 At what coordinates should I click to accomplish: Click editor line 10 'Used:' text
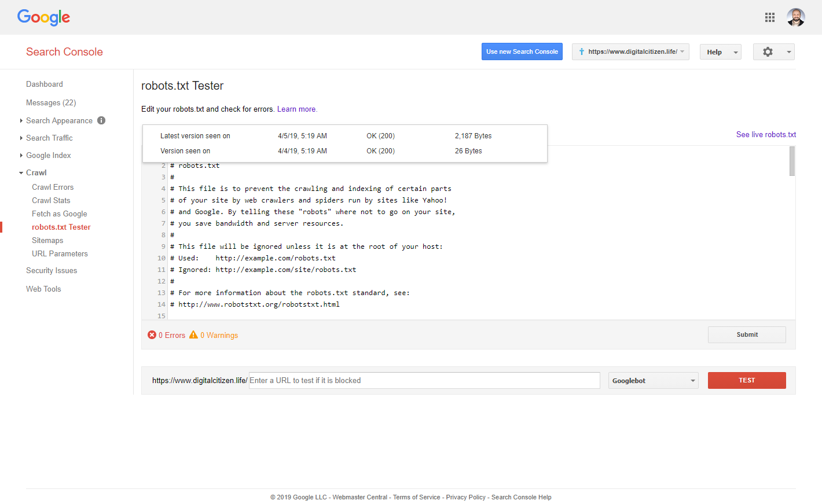(189, 258)
